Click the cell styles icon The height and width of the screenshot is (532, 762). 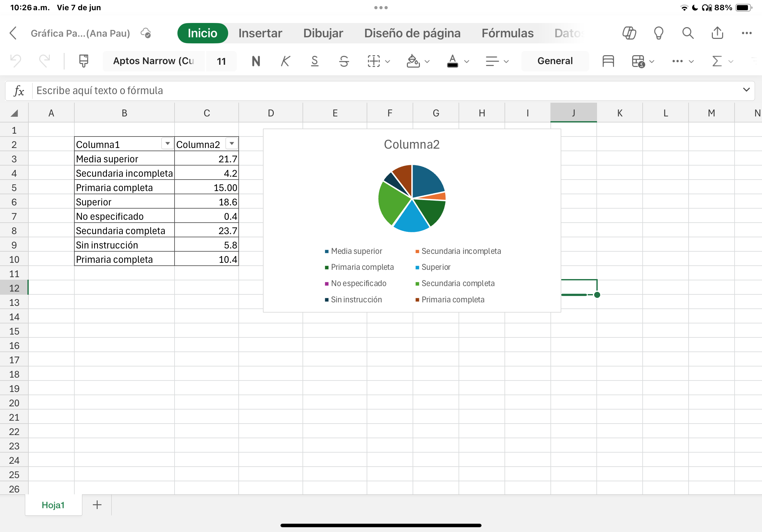[608, 61]
